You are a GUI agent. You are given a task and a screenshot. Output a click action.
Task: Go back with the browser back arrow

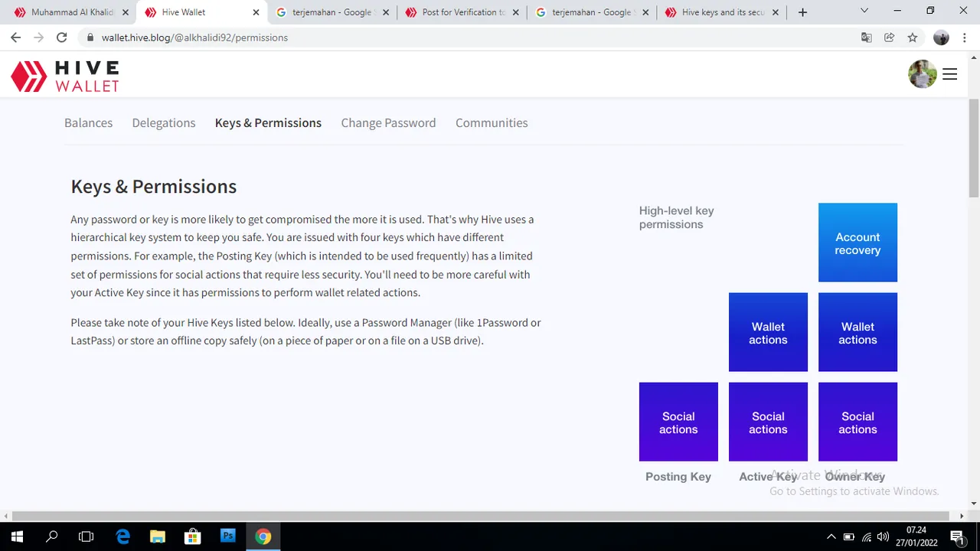[15, 37]
